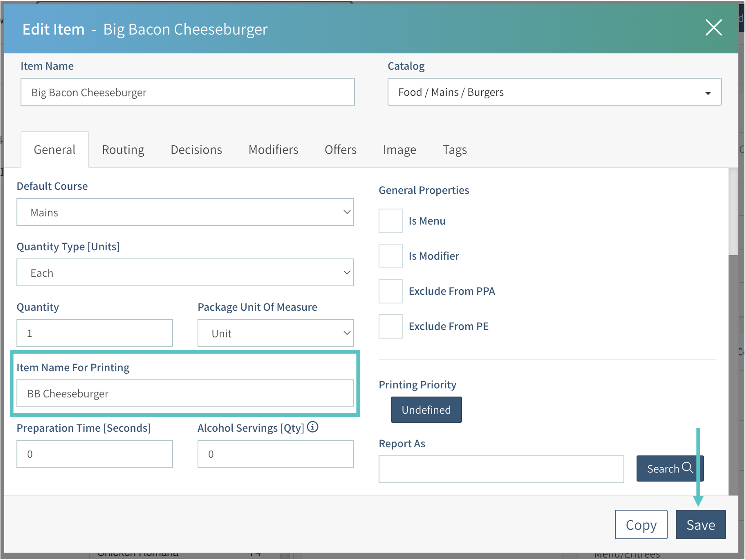Toggle the Exclude From PPA checkbox

pos(391,291)
